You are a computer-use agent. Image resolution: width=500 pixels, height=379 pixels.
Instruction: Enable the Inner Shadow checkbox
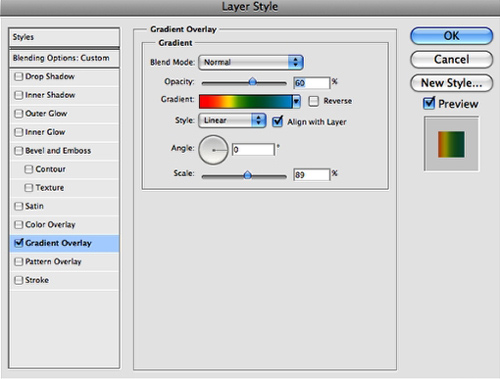(18, 95)
